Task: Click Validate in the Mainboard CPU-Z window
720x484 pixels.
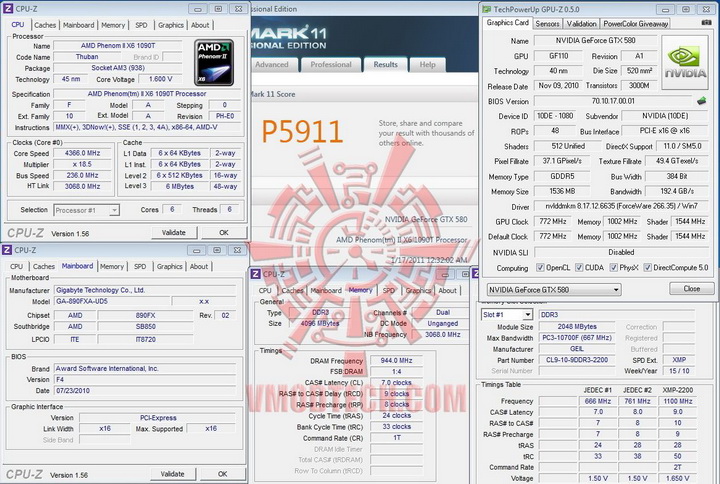Action: click(x=173, y=474)
